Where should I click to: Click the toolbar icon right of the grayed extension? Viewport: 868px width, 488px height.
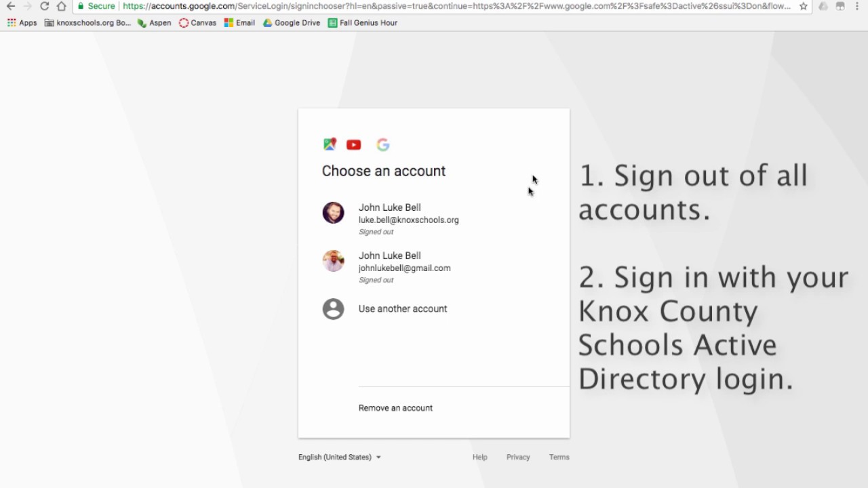pyautogui.click(x=840, y=6)
